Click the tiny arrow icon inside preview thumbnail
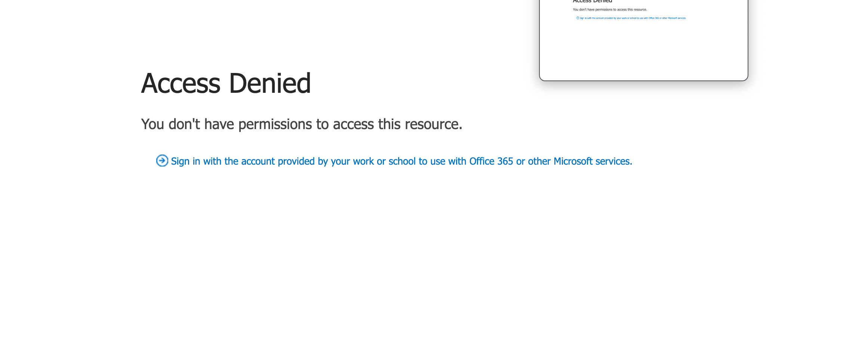The height and width of the screenshot is (351, 868). (x=578, y=18)
